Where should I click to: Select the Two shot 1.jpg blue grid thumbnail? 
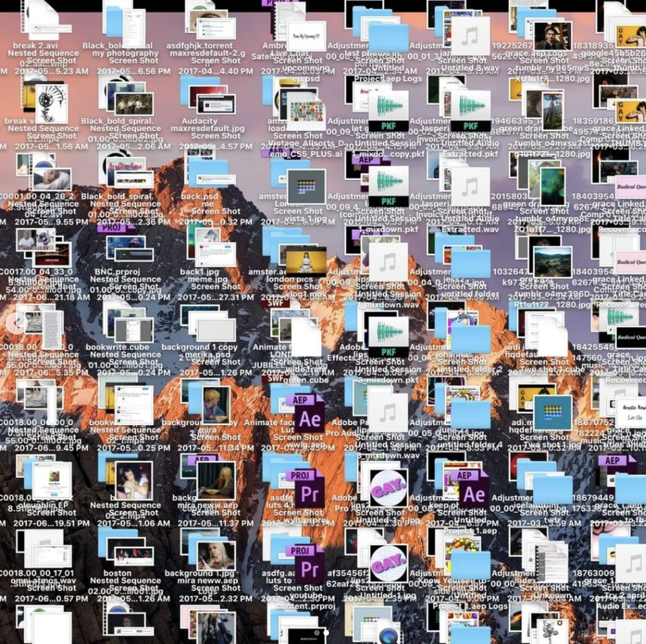click(x=552, y=413)
